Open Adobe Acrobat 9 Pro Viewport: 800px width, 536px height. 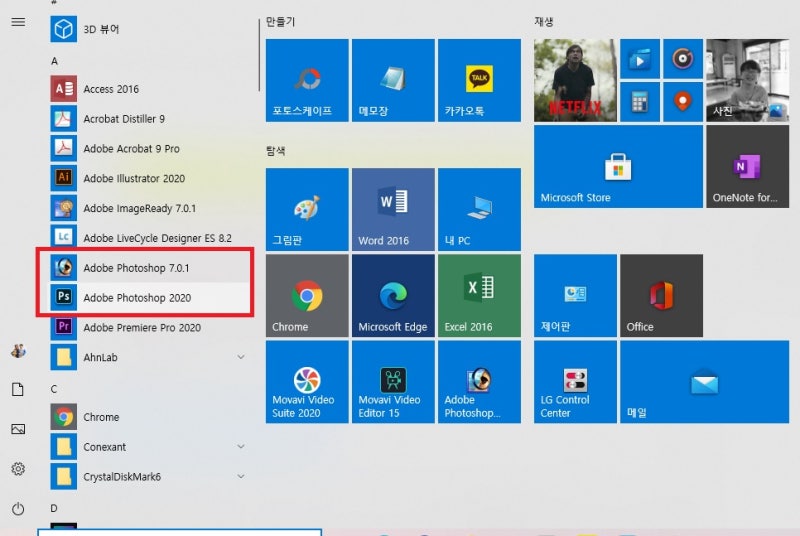pos(148,148)
